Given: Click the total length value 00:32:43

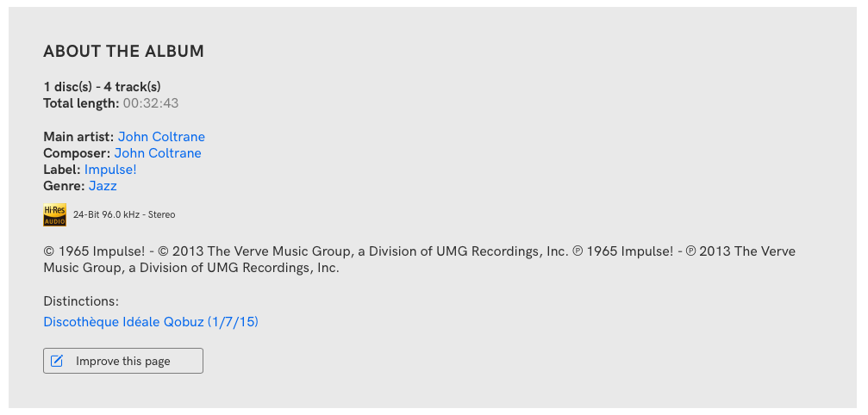Looking at the screenshot, I should tap(150, 103).
